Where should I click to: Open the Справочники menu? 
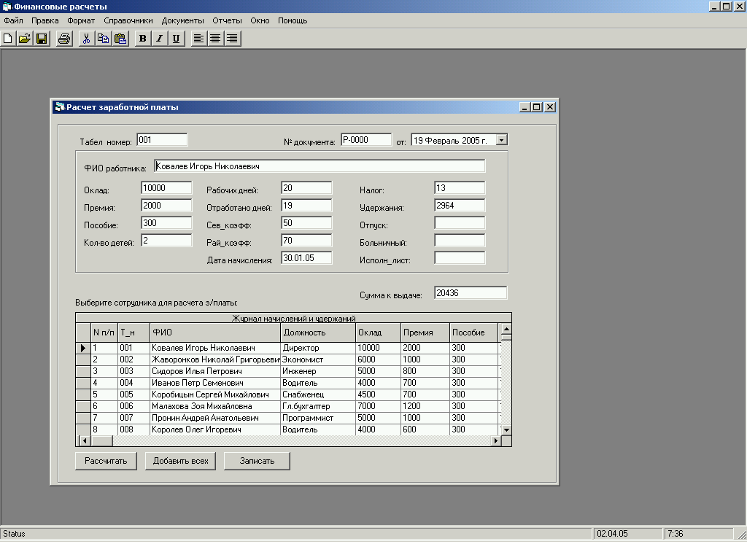pyautogui.click(x=128, y=20)
